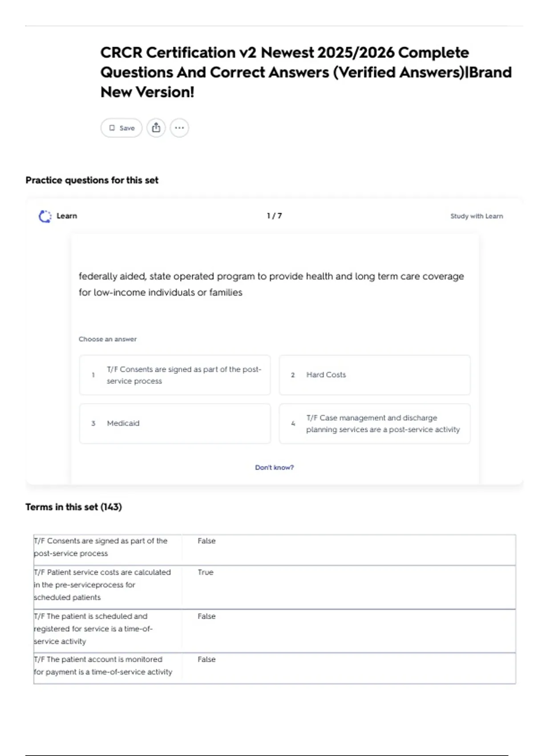Viewport: 534px width, 756px height.
Task: Click the 'True' definition in terms table
Action: tap(206, 572)
